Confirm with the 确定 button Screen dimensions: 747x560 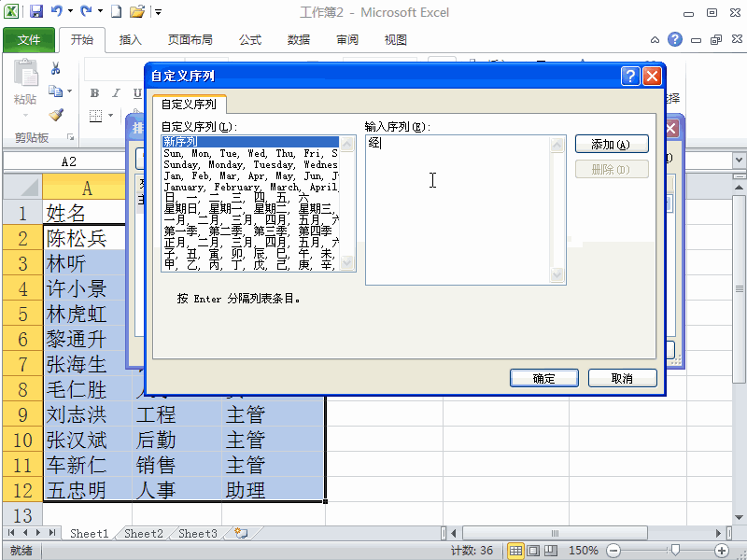[543, 378]
